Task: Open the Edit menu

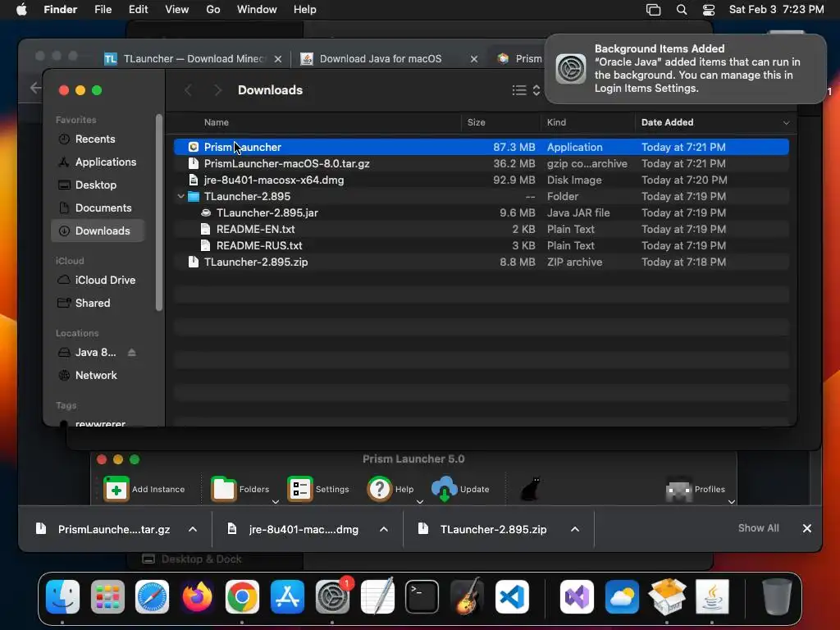Action: [x=138, y=10]
